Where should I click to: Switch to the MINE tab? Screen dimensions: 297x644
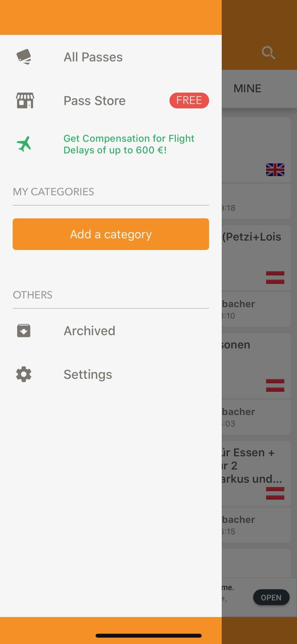(247, 89)
